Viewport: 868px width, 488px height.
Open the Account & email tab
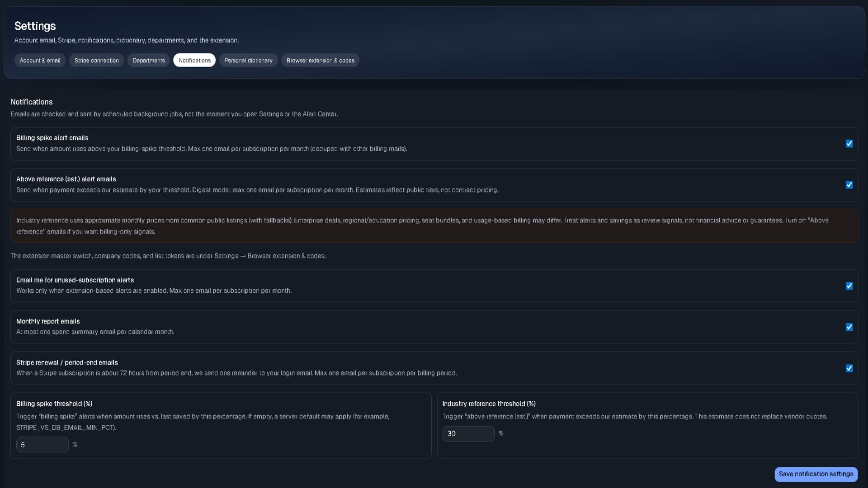40,60
